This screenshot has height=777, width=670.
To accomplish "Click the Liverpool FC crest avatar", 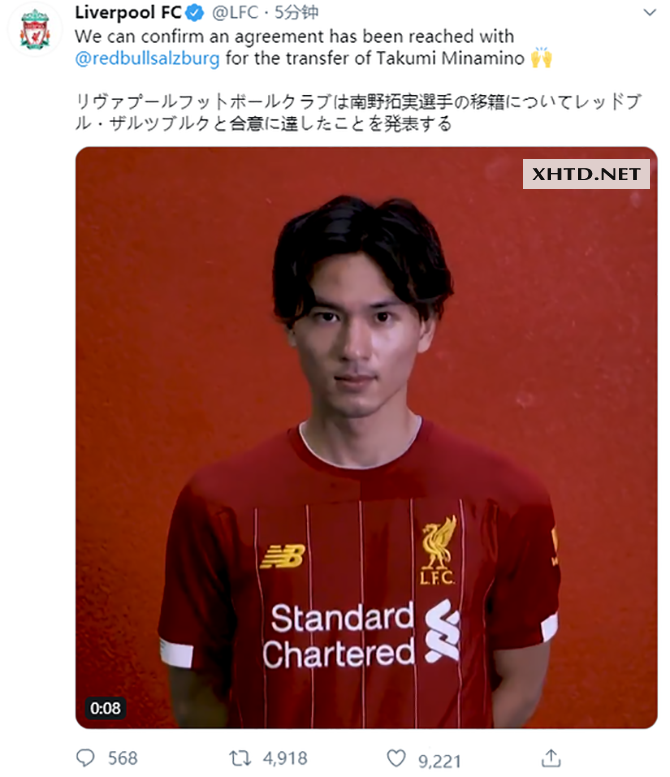I will click(35, 30).
